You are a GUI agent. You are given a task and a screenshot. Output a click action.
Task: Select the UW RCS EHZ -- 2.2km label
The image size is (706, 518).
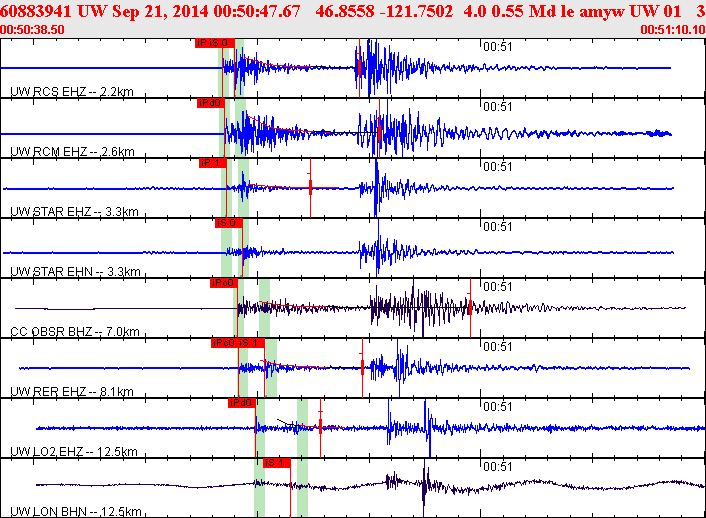[72, 92]
